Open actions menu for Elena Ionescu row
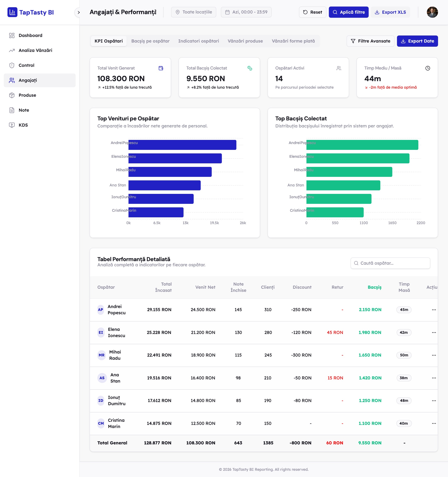The height and width of the screenshot is (477, 448). coord(434,333)
